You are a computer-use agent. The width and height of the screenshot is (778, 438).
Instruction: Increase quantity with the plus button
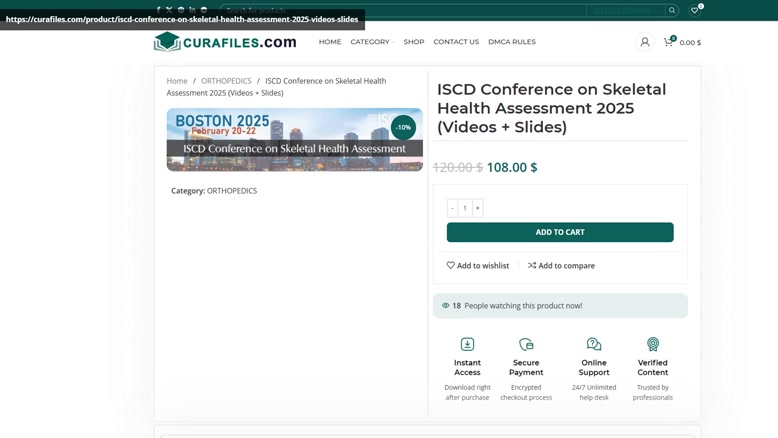(x=478, y=208)
